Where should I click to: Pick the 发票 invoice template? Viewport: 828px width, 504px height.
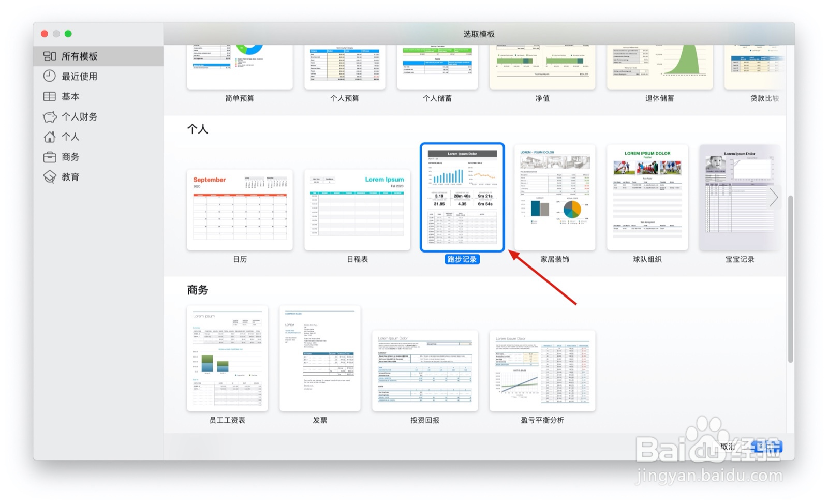click(x=320, y=359)
